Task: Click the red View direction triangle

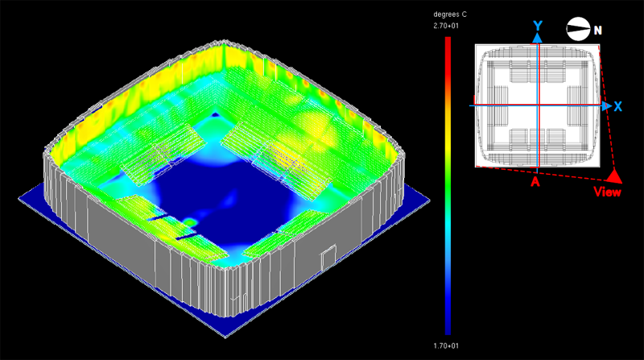Action: [614, 176]
